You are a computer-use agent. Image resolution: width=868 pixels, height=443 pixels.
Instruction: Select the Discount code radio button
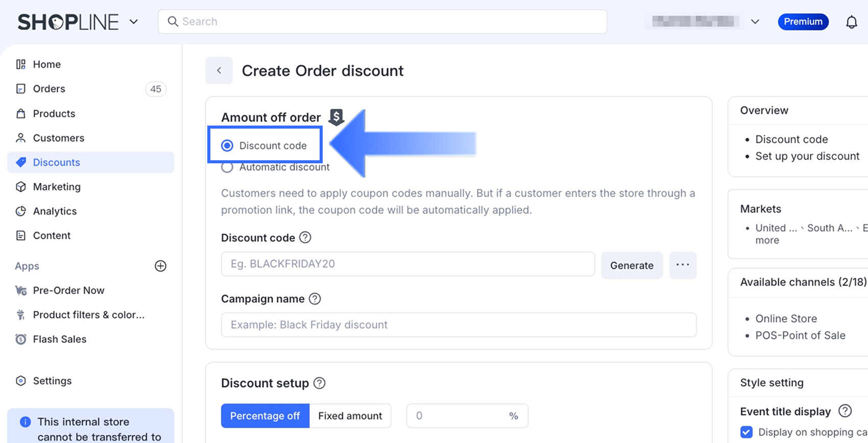click(x=227, y=146)
